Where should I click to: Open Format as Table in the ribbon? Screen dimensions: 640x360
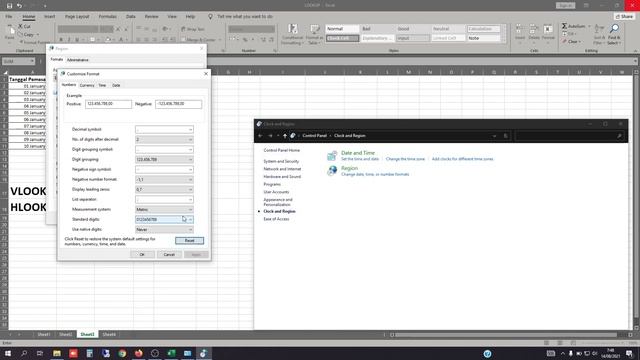tap(314, 34)
